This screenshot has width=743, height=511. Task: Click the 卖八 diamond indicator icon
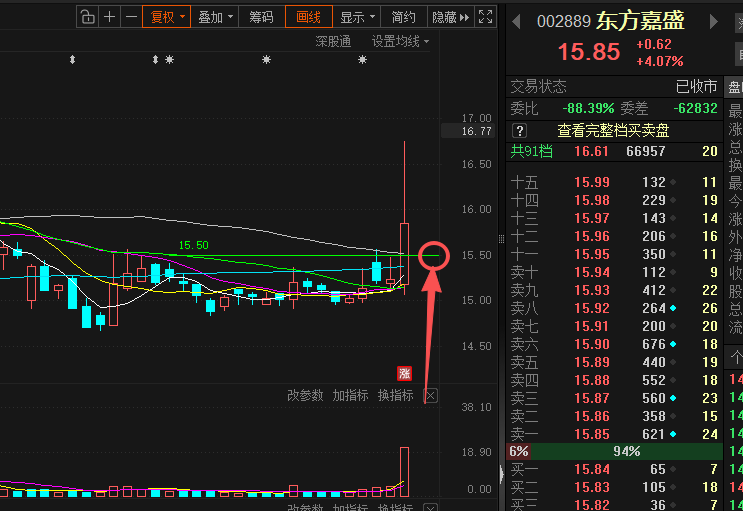tap(673, 308)
